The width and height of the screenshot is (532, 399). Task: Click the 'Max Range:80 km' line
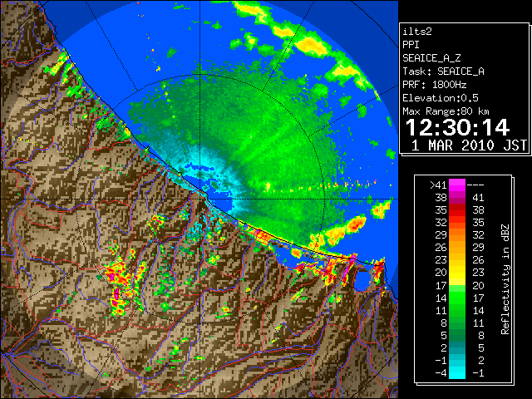446,111
